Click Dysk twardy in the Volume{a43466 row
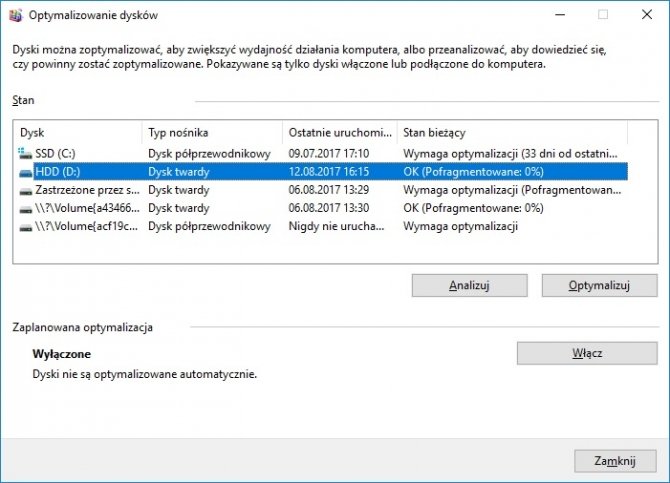The width and height of the screenshot is (670, 483). click(x=179, y=208)
